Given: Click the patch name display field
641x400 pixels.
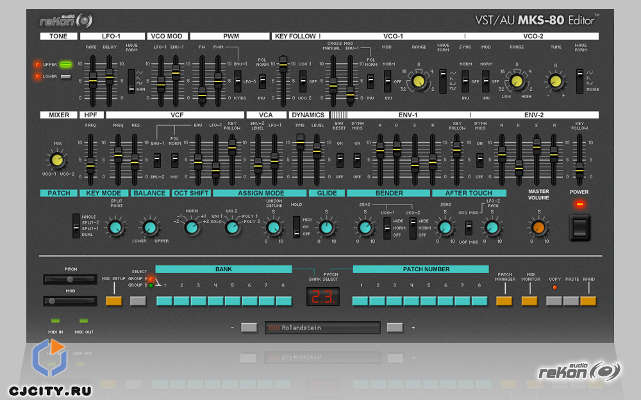Looking at the screenshot, I should pos(323,328).
